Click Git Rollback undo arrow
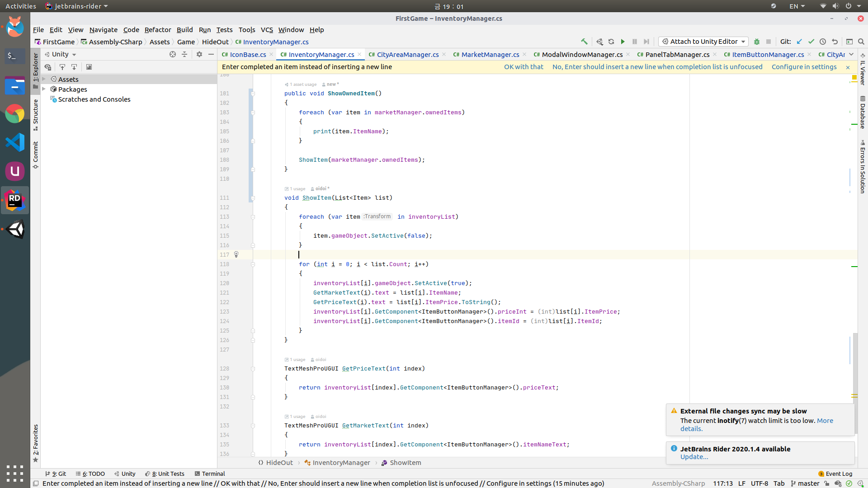Image resolution: width=868 pixels, height=488 pixels. 835,42
